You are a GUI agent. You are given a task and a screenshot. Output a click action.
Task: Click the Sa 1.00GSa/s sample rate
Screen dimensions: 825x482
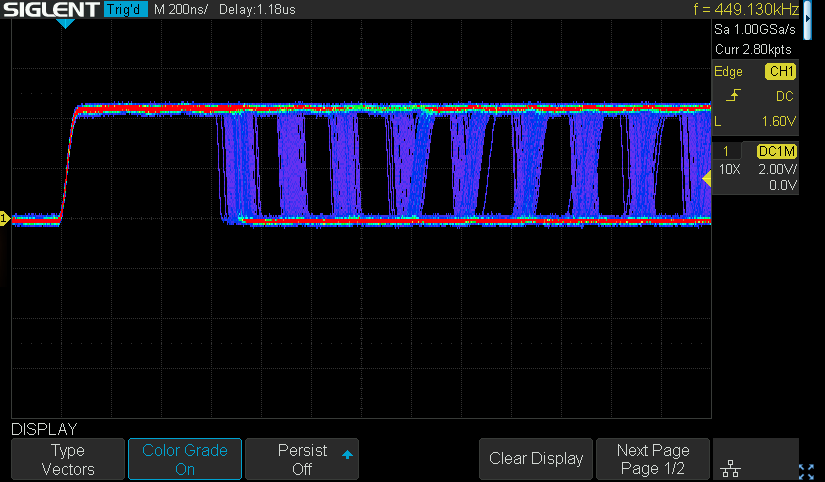754,29
